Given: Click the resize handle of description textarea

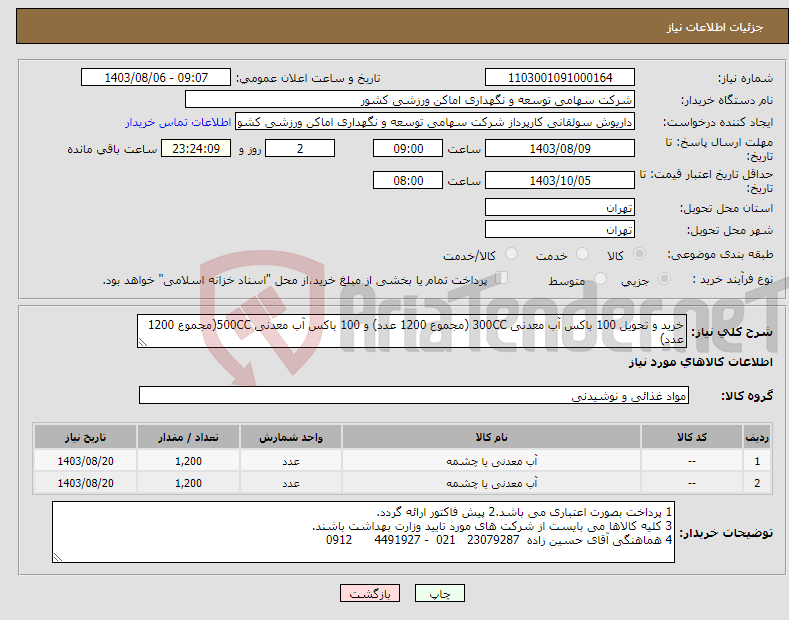Looking at the screenshot, I should tap(142, 343).
